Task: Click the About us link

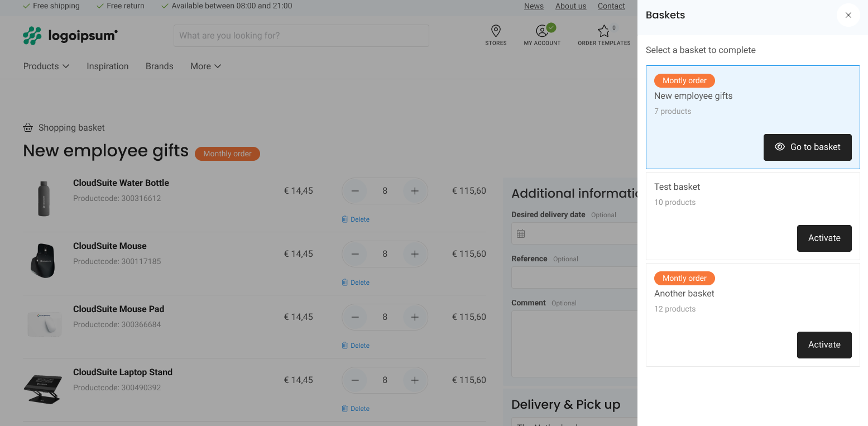Action: pyautogui.click(x=570, y=6)
